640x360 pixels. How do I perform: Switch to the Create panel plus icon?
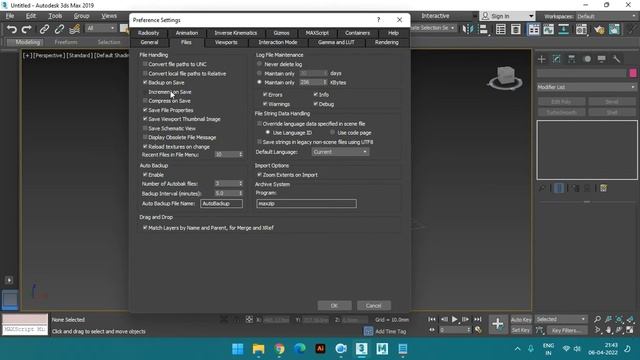pyautogui.click(x=542, y=59)
